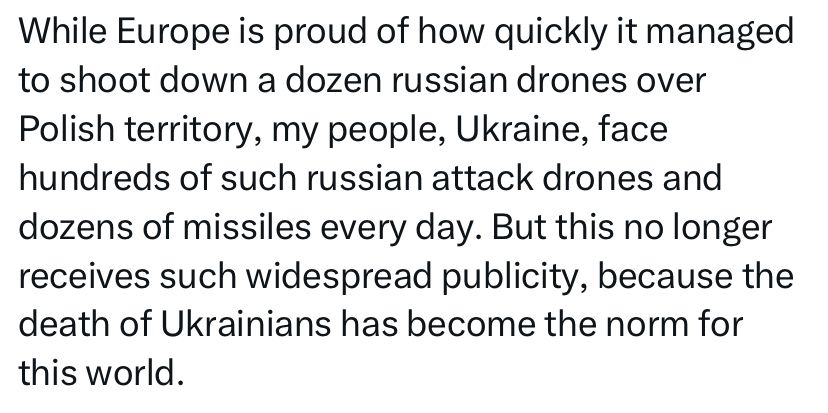Image resolution: width=828 pixels, height=413 pixels.
Task: Click the word "receives"
Action: (x=88, y=277)
